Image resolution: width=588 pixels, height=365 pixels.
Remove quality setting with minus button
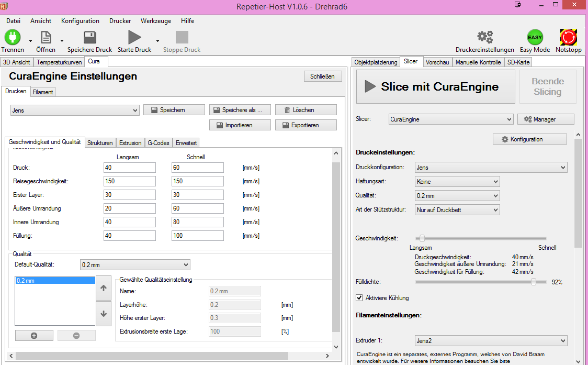76,335
